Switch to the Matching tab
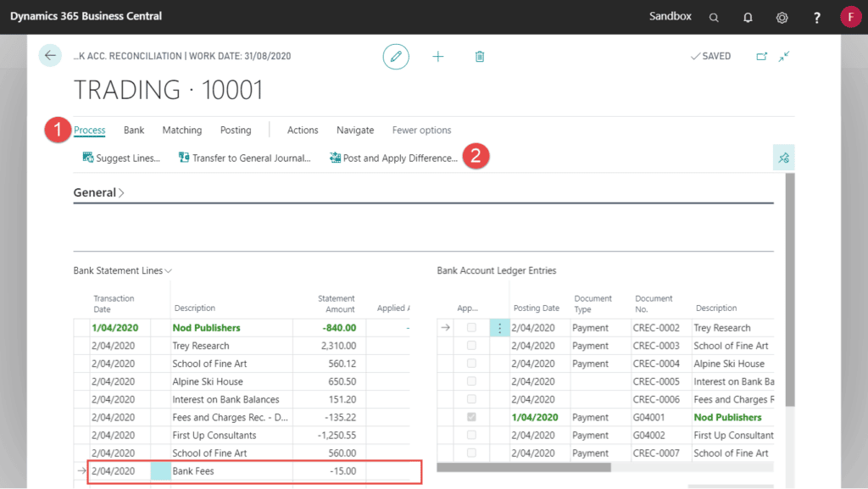Image resolution: width=868 pixels, height=489 pixels. coord(181,130)
